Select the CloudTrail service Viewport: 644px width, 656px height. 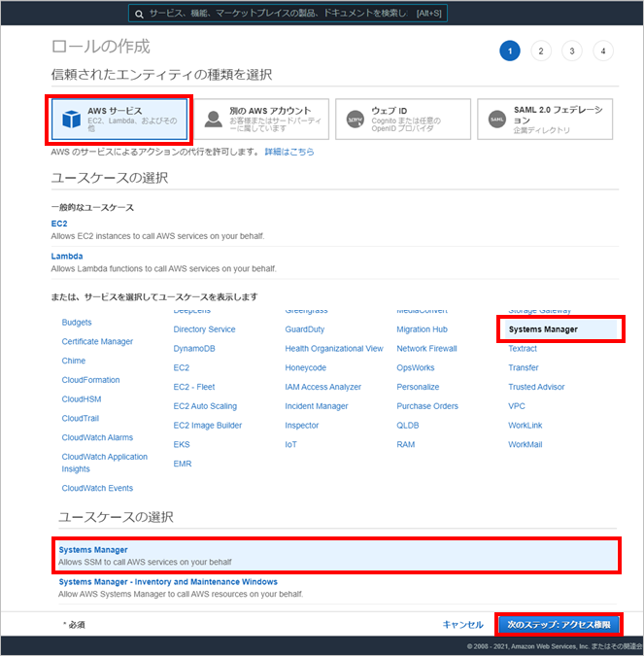pyautogui.click(x=81, y=418)
